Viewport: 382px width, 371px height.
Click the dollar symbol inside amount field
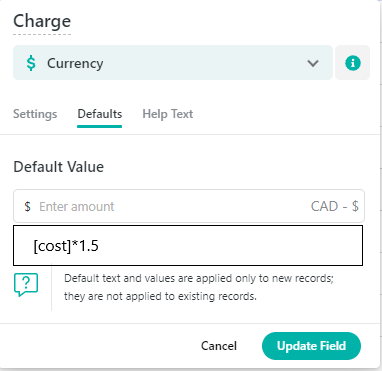(27, 206)
